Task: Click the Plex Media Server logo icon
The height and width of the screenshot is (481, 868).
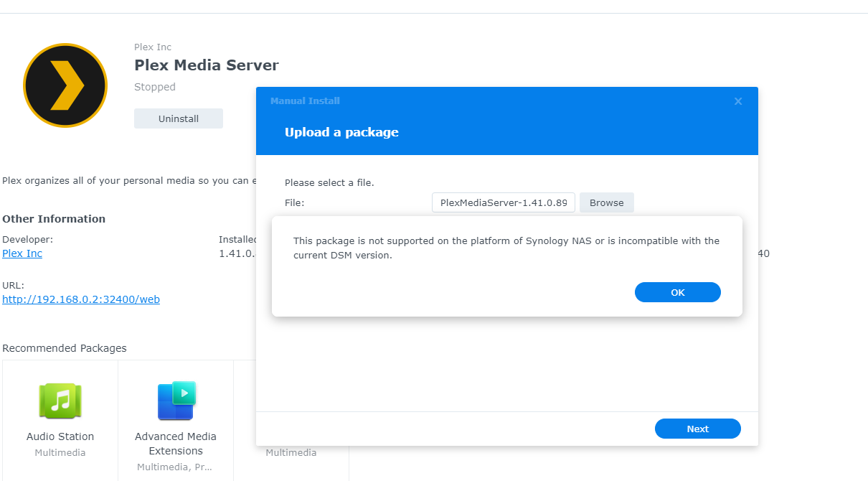Action: 65,85
